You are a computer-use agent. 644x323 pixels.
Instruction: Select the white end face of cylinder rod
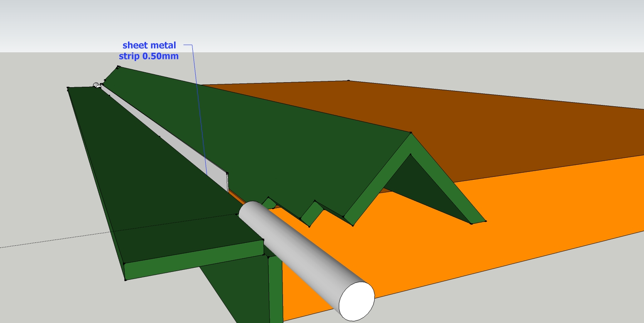(x=356, y=301)
